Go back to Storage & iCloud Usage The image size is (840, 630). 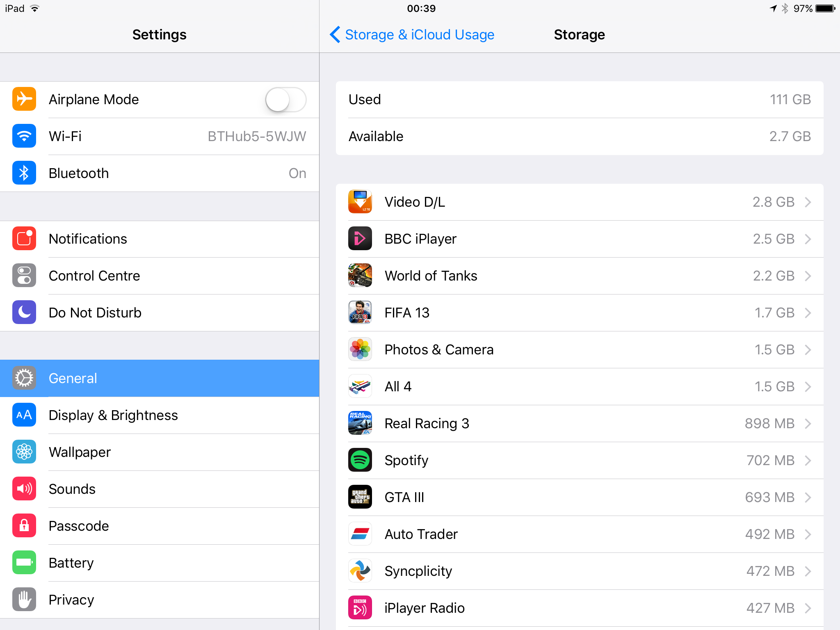412,35
